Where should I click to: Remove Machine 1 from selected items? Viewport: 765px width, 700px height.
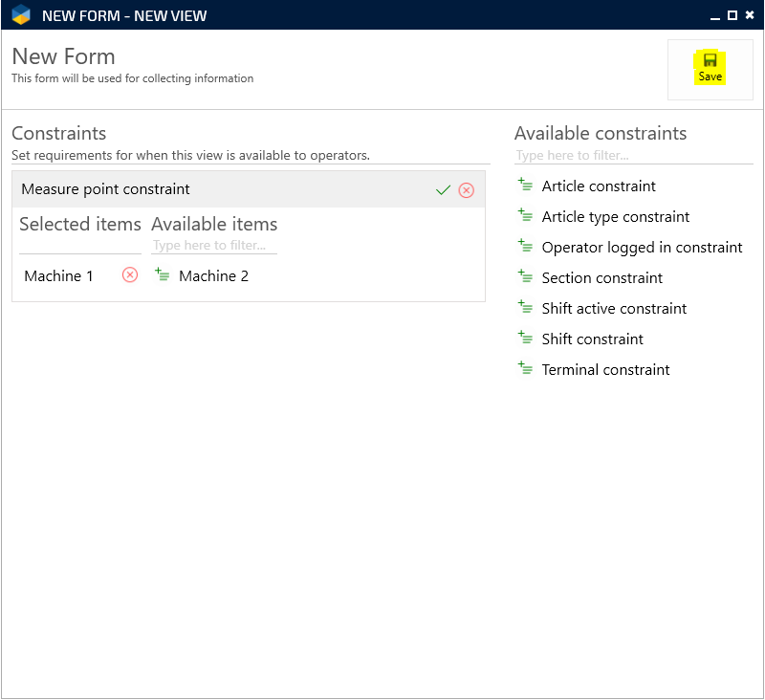[x=130, y=275]
